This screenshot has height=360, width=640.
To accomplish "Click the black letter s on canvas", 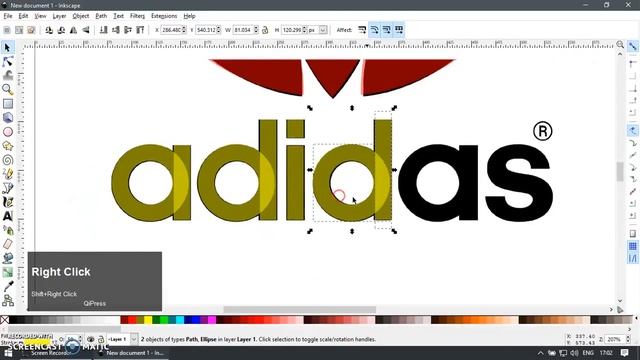I will click(x=520, y=183).
